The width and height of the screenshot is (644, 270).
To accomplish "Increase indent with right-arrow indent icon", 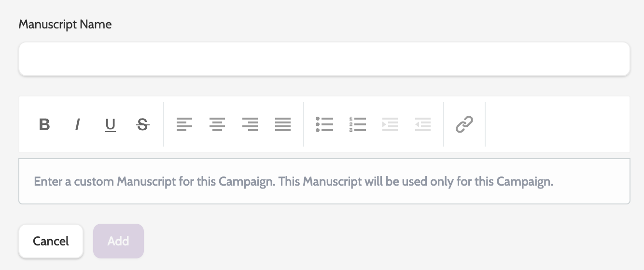I will click(x=390, y=124).
